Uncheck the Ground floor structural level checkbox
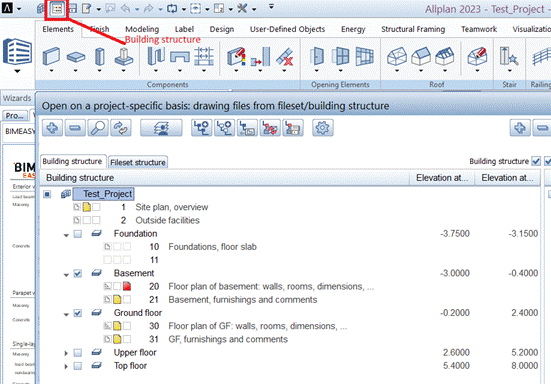 (78, 313)
